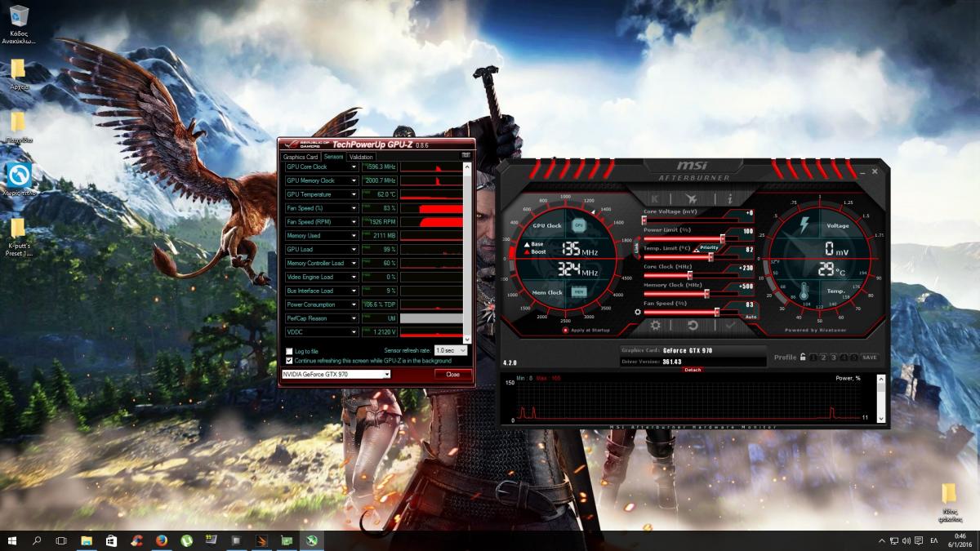Launch Firefox from the taskbar

coord(161,540)
